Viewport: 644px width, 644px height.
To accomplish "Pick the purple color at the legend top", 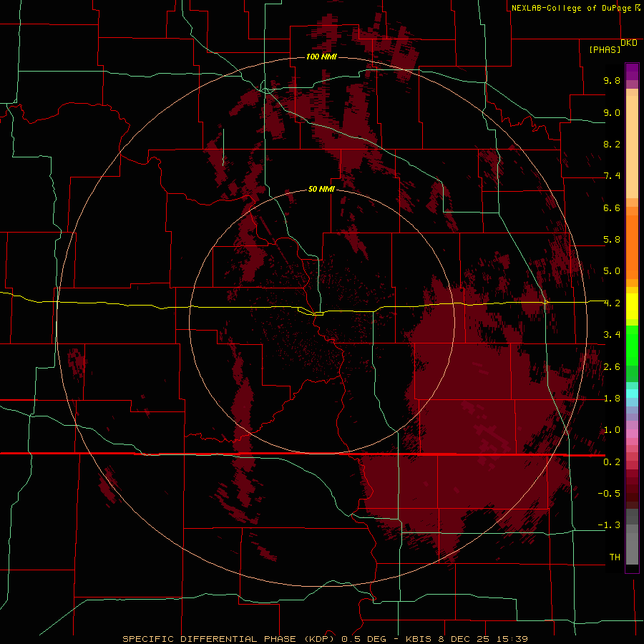I will point(632,71).
